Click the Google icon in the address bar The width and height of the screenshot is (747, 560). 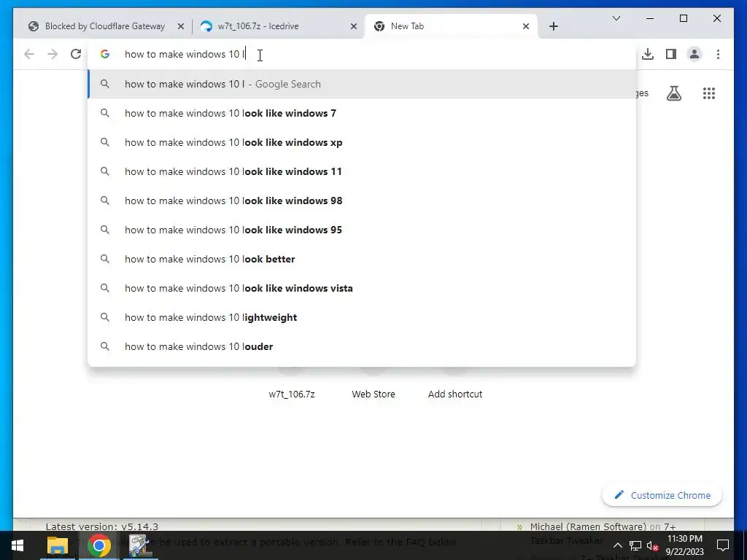pos(105,54)
